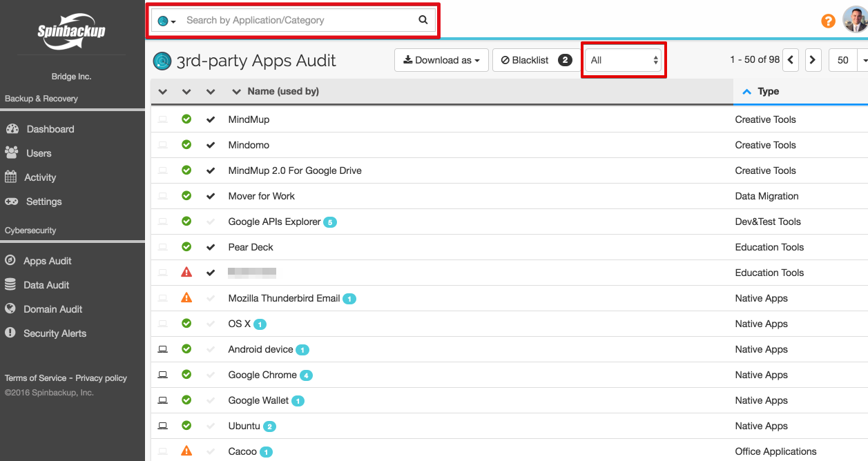Open Security Alerts in the sidebar
Viewport: 868px width, 461px height.
point(55,333)
